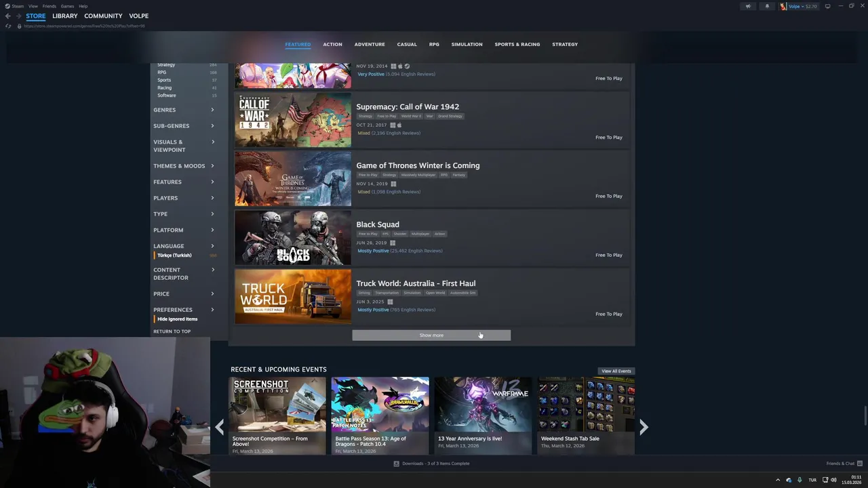The width and height of the screenshot is (868, 488).
Task: Expand the FEATURES filter
Action: click(184, 182)
